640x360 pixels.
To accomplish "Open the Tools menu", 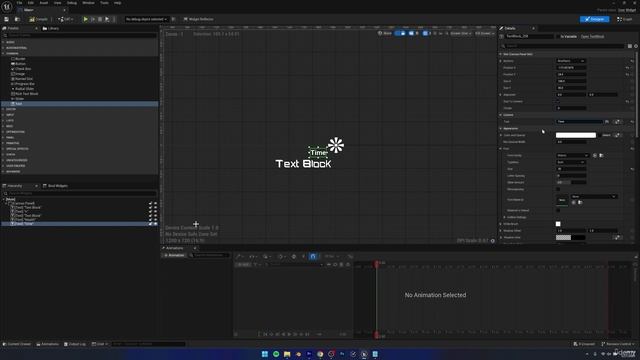I will coord(104,3).
